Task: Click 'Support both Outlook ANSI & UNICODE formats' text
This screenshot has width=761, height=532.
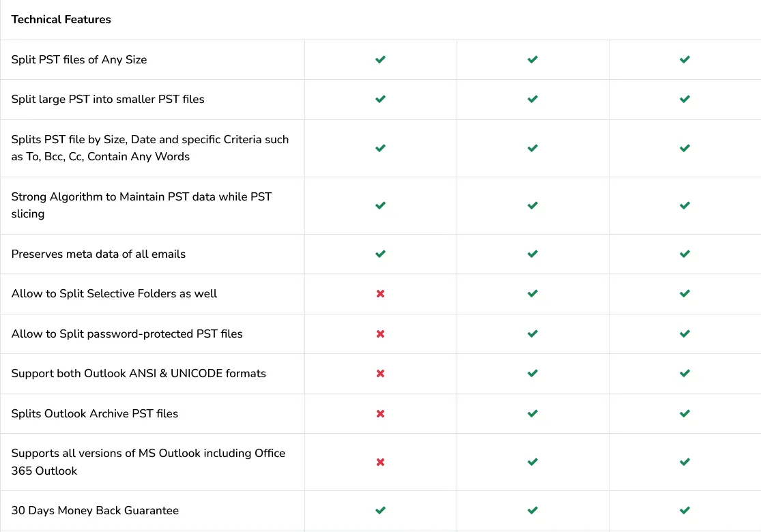Action: (139, 374)
